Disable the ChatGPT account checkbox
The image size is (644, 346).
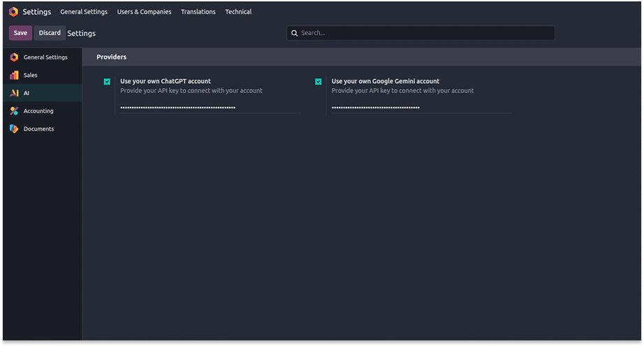click(107, 82)
